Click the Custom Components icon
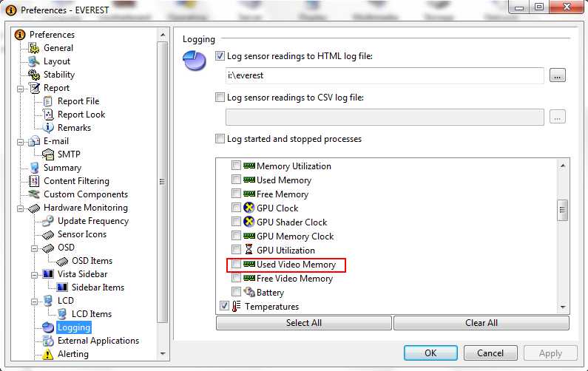The width and height of the screenshot is (588, 371). tap(34, 194)
